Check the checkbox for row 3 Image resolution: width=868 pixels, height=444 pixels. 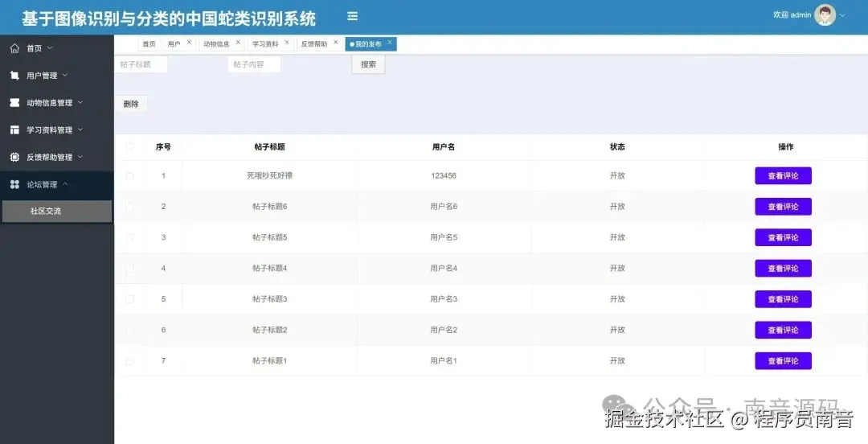point(129,237)
